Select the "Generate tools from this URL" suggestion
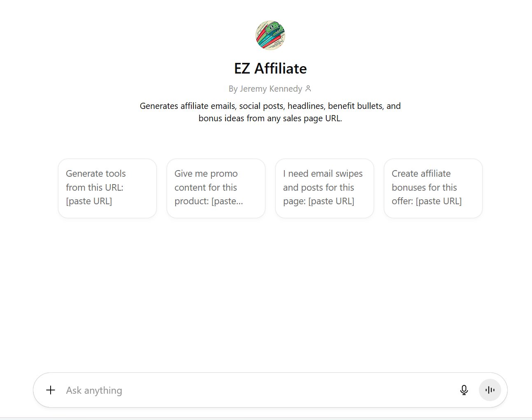532x420 pixels. tap(107, 188)
